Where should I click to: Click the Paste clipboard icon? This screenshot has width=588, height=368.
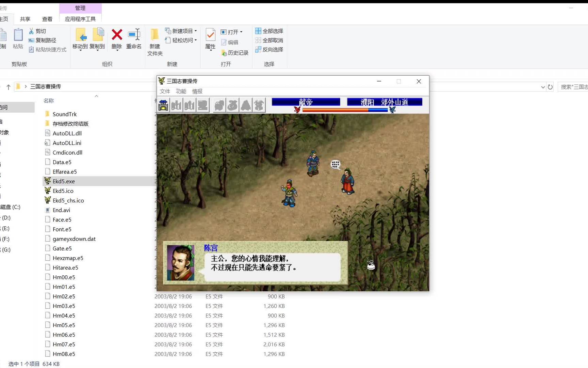click(18, 34)
